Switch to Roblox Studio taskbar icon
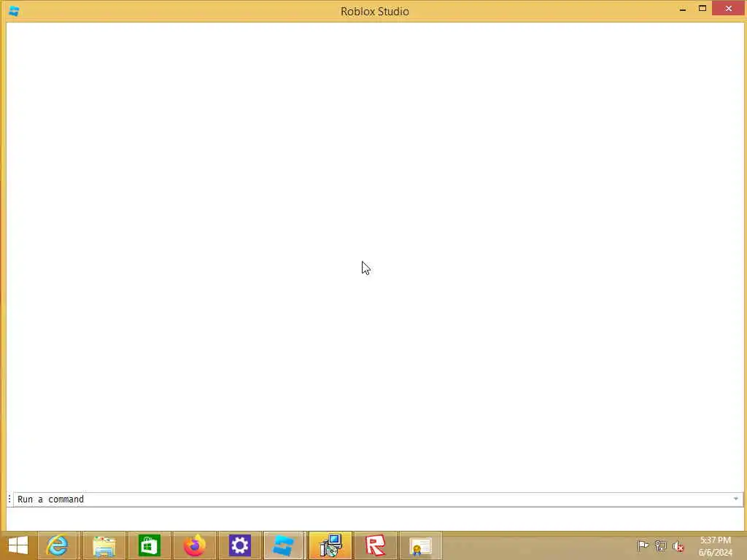 pyautogui.click(x=284, y=545)
